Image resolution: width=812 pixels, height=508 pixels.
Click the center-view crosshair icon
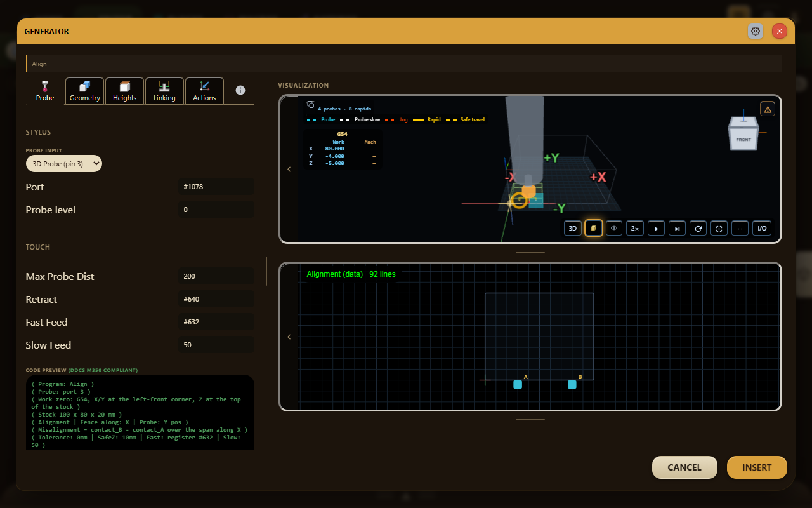(x=740, y=228)
